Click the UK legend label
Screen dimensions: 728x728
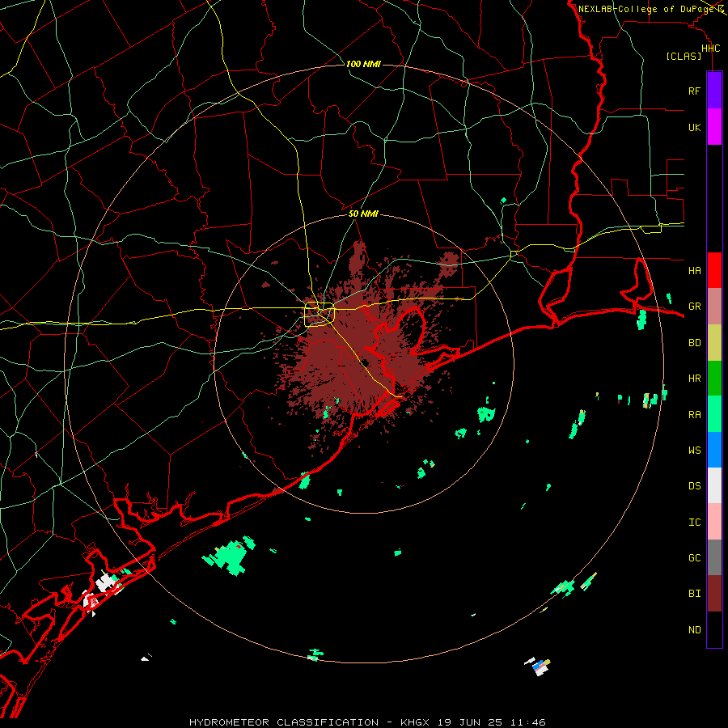[x=694, y=127]
